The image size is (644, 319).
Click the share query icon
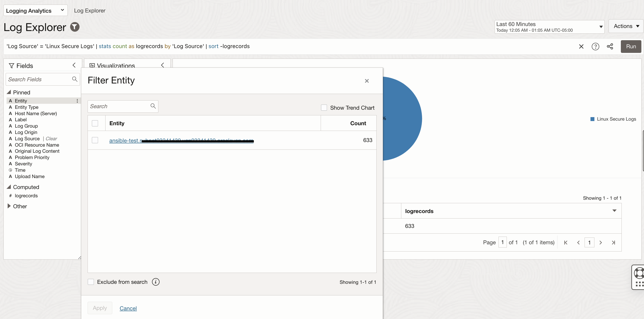tap(610, 47)
